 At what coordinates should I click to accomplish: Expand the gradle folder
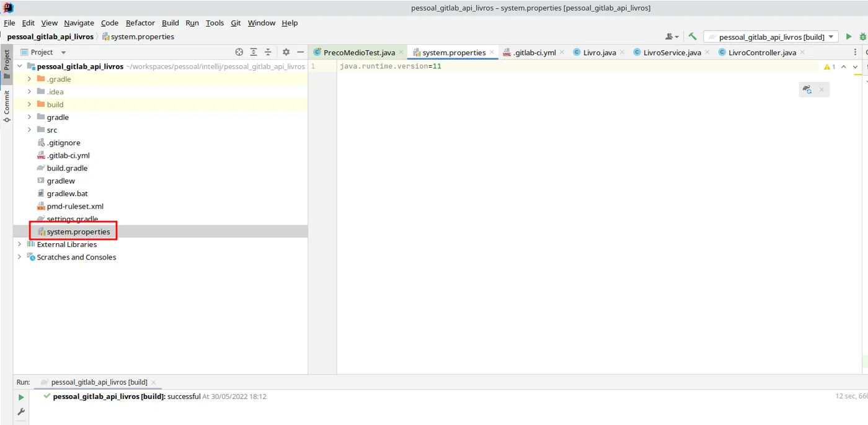point(29,117)
